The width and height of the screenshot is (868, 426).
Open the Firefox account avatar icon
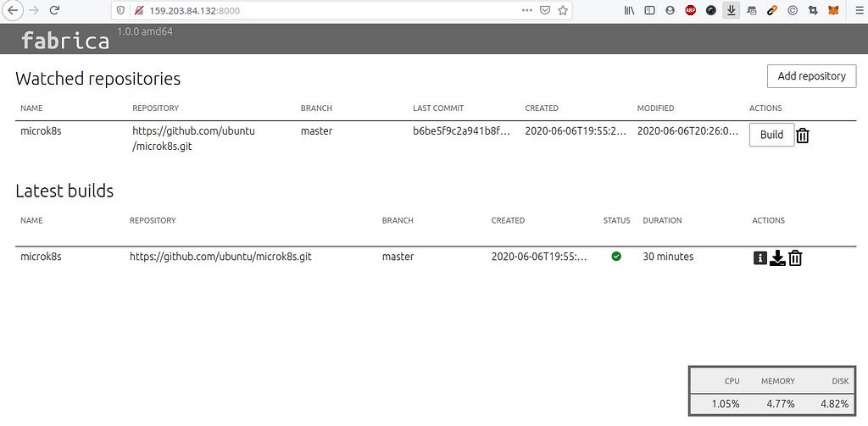point(670,10)
